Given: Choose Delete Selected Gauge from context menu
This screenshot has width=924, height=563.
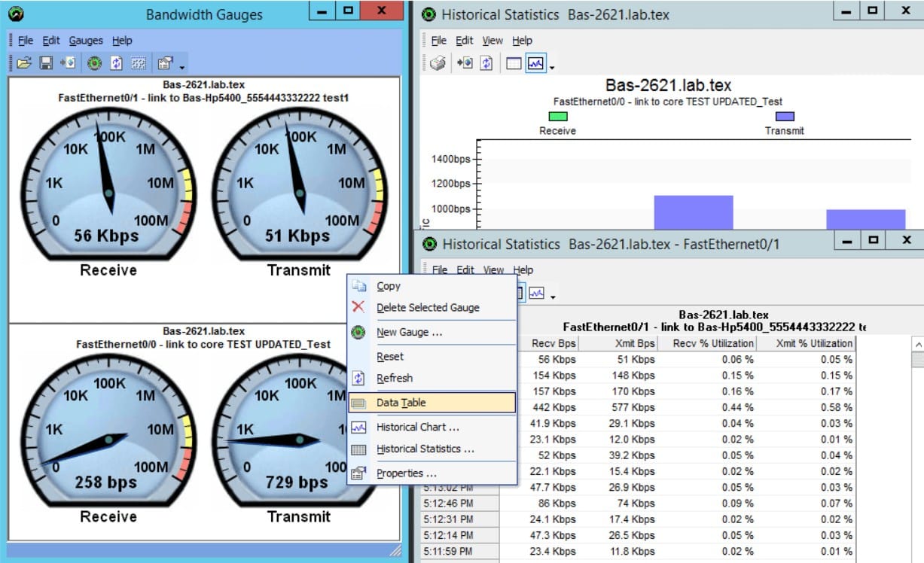Looking at the screenshot, I should 432,307.
